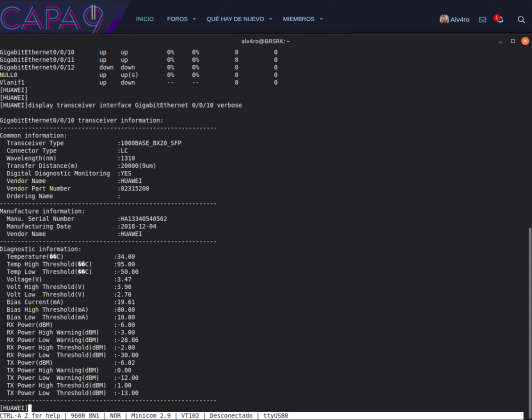Open the inbox envelope icon
532x420 pixels.
pyautogui.click(x=482, y=20)
